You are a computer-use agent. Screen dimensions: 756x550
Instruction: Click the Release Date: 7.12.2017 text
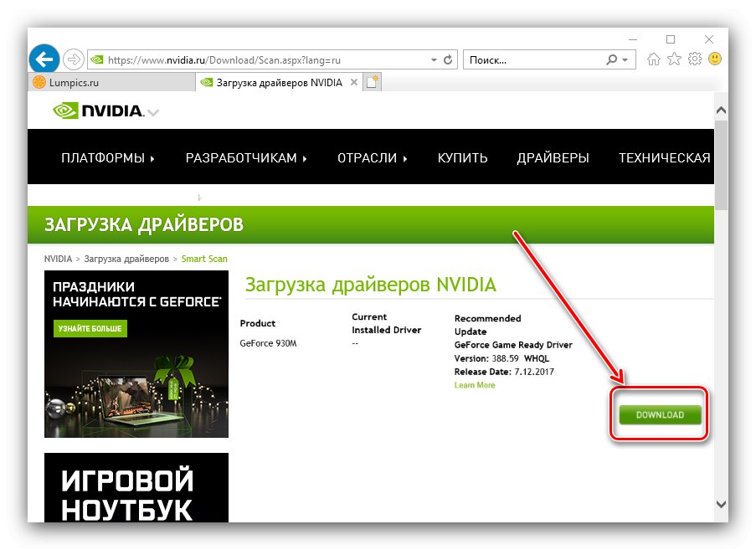[x=504, y=372]
